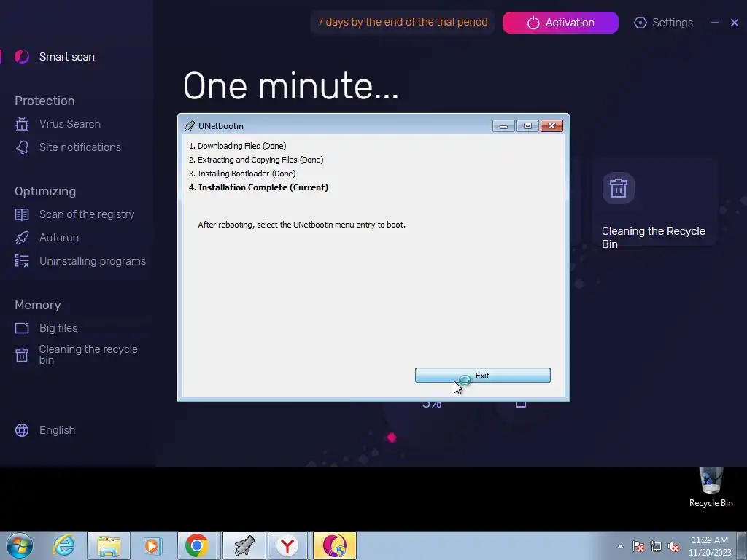The width and height of the screenshot is (747, 560).
Task: Select the Recycle Bin desktop icon
Action: coord(711,488)
